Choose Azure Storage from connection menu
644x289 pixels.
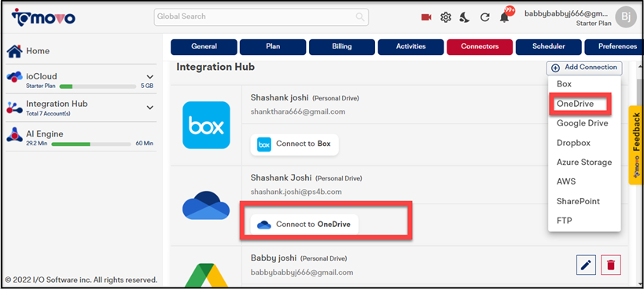click(584, 163)
